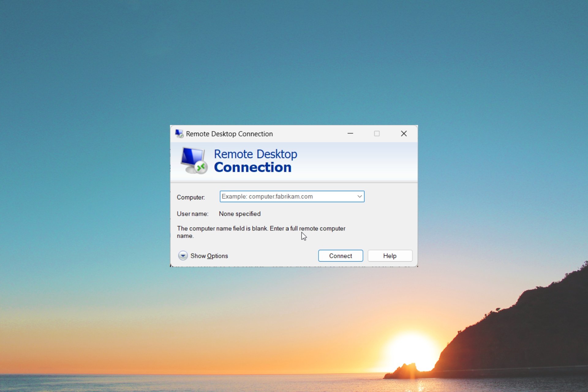Open the Computer name dropdown arrow
This screenshot has width=588, height=392.
click(x=360, y=196)
